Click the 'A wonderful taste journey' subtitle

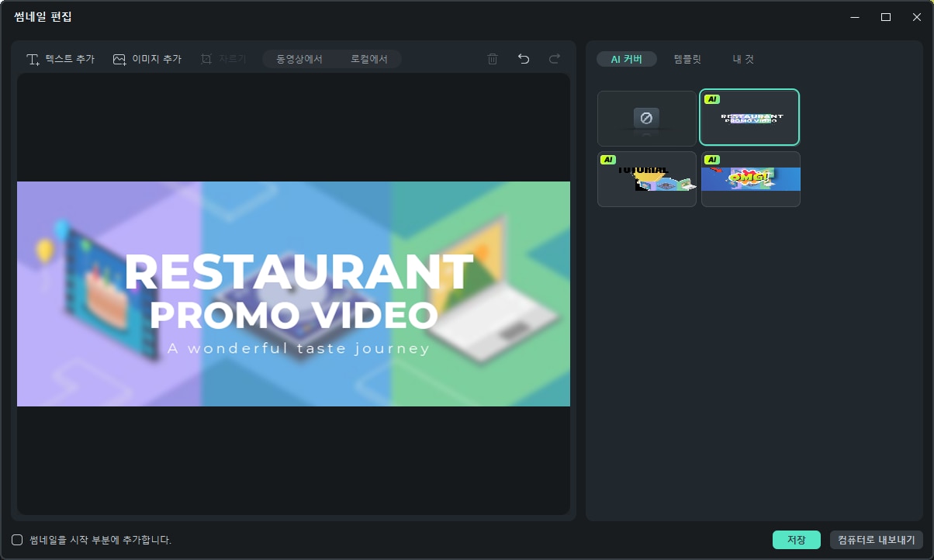pos(299,348)
